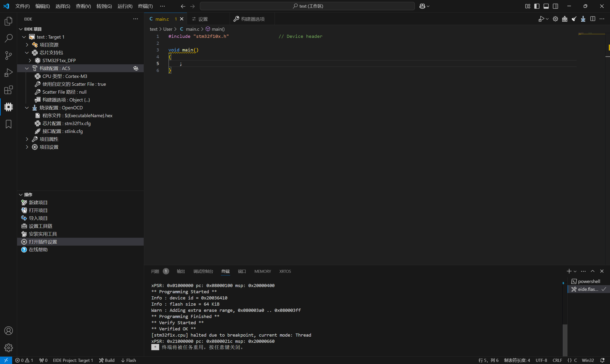Open Source Control view in activity bar
Viewport: 610px width, 364px height.
[x=9, y=56]
